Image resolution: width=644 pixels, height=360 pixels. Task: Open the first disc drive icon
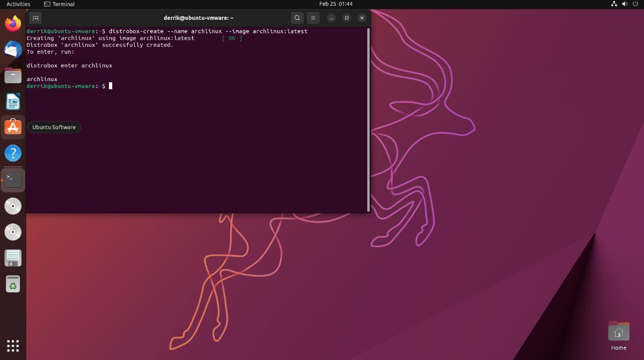point(13,206)
